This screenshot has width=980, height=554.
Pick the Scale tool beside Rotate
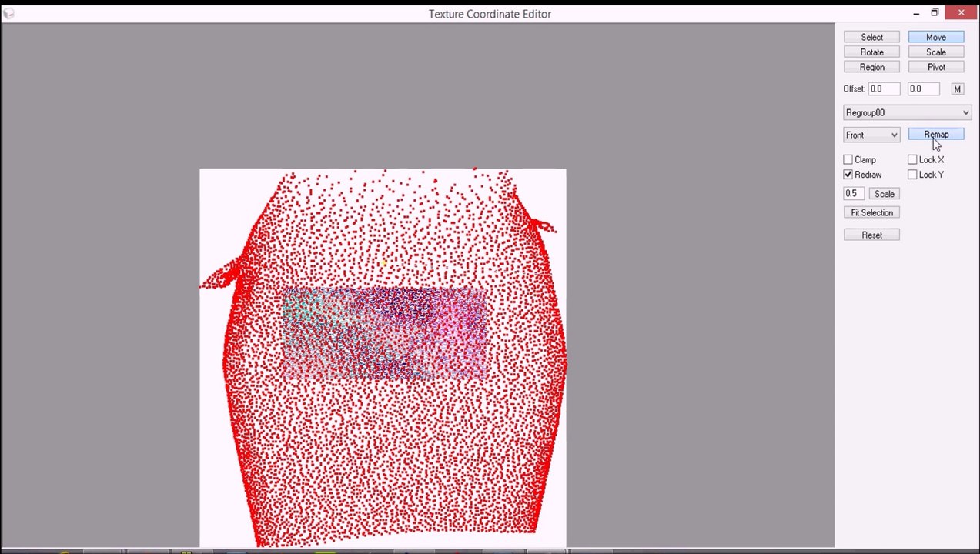tap(936, 52)
